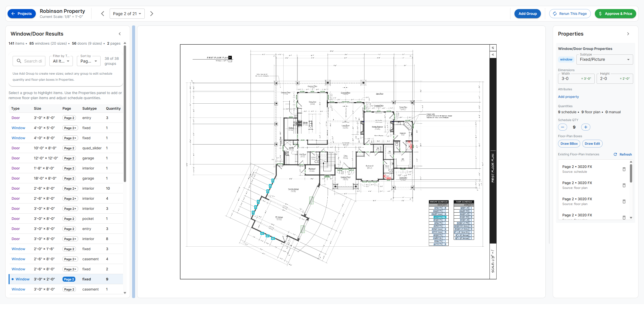Open the Page 2 of 21 dropdown

tap(127, 13)
